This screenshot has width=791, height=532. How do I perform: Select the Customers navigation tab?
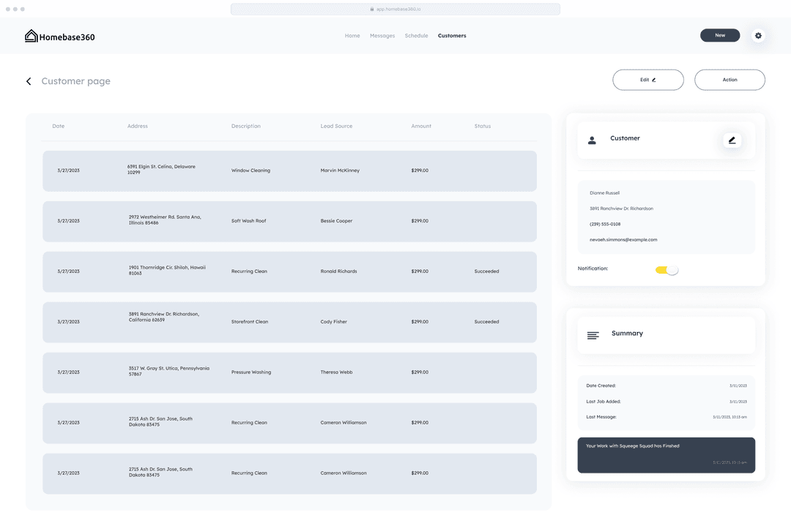coord(452,36)
